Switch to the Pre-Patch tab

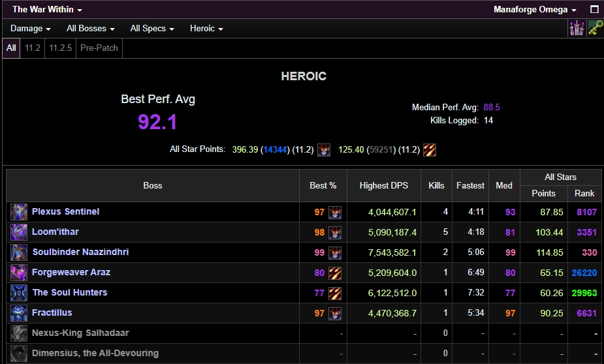pyautogui.click(x=99, y=48)
